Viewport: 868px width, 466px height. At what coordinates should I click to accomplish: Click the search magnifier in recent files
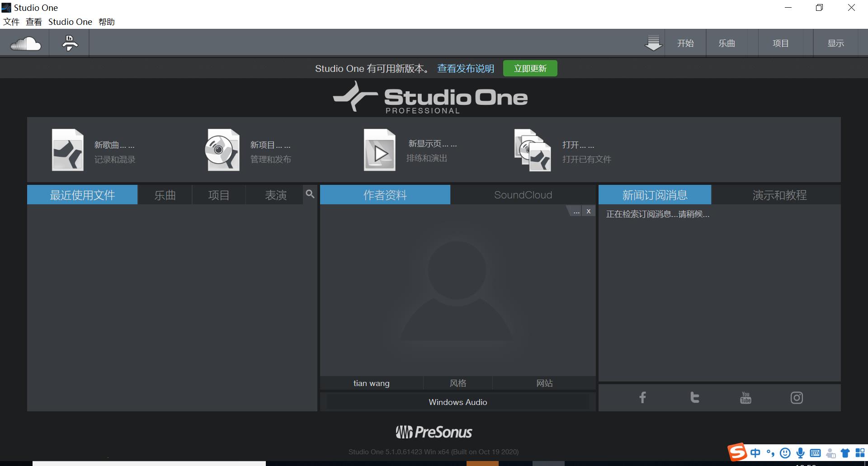(310, 194)
